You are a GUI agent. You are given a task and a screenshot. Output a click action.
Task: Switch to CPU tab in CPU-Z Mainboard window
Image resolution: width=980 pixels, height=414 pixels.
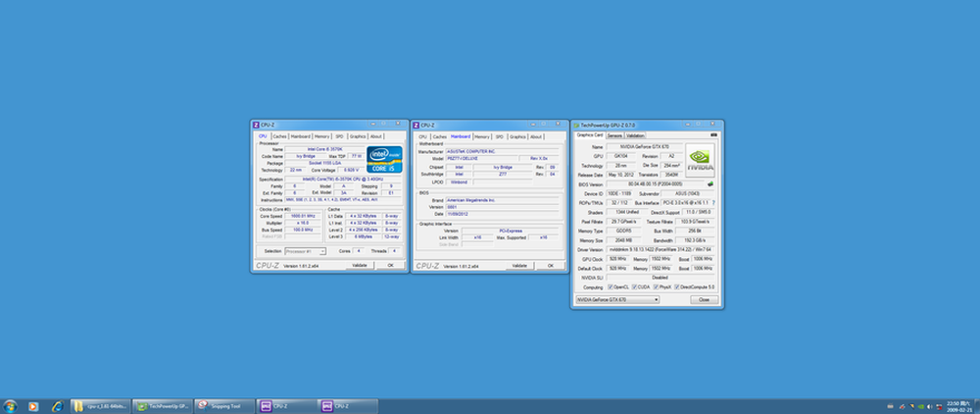pos(422,136)
